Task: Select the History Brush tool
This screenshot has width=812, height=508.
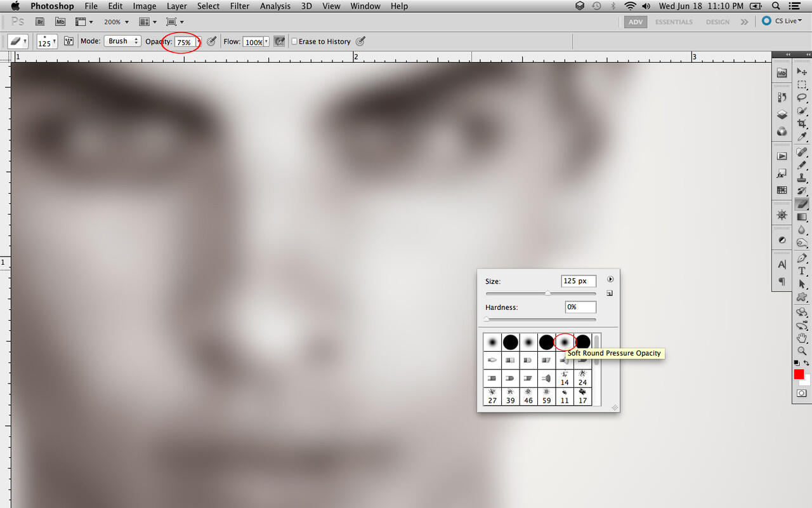Action: pos(802,191)
